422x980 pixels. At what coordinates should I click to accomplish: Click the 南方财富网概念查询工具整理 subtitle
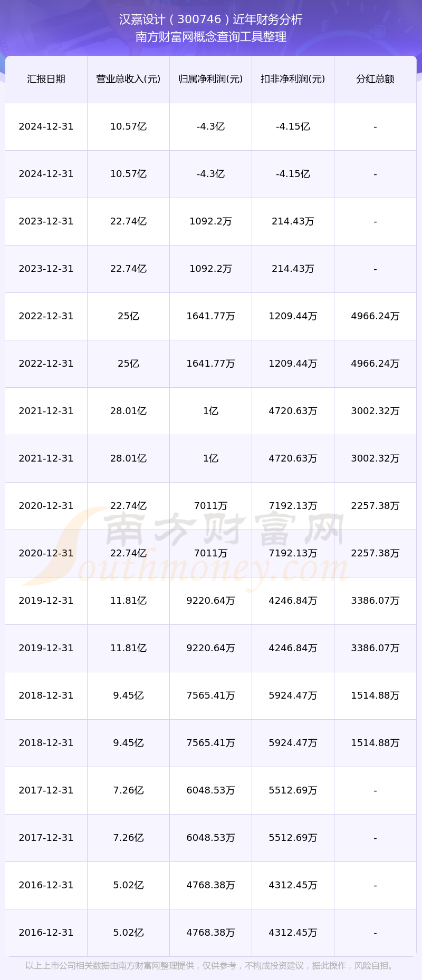pos(211,37)
